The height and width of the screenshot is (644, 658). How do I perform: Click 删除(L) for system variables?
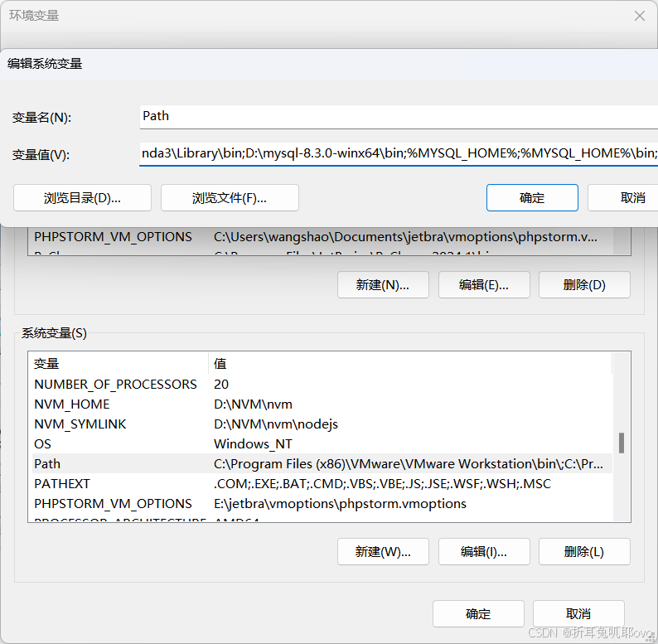click(584, 552)
